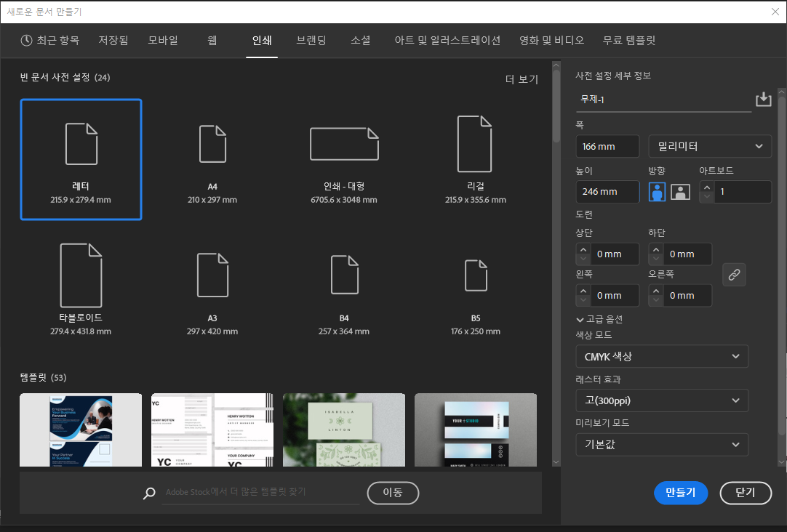Screen dimensions: 787x532
Task: Click the save preset icon beside 무제-1
Action: click(763, 100)
